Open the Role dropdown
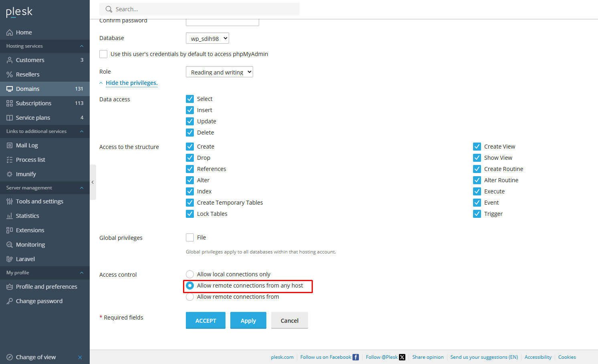The height and width of the screenshot is (364, 598). coord(219,72)
